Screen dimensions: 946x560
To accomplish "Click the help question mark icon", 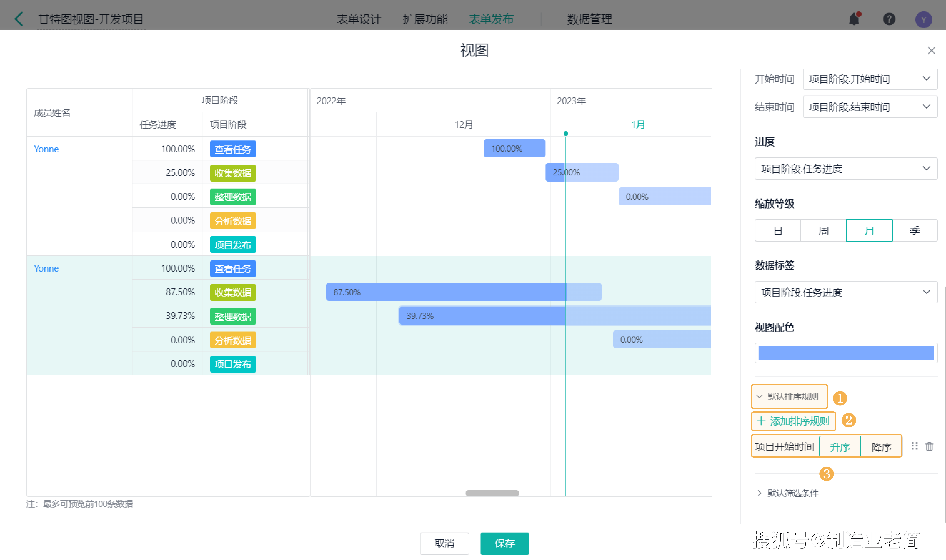I will (x=889, y=19).
